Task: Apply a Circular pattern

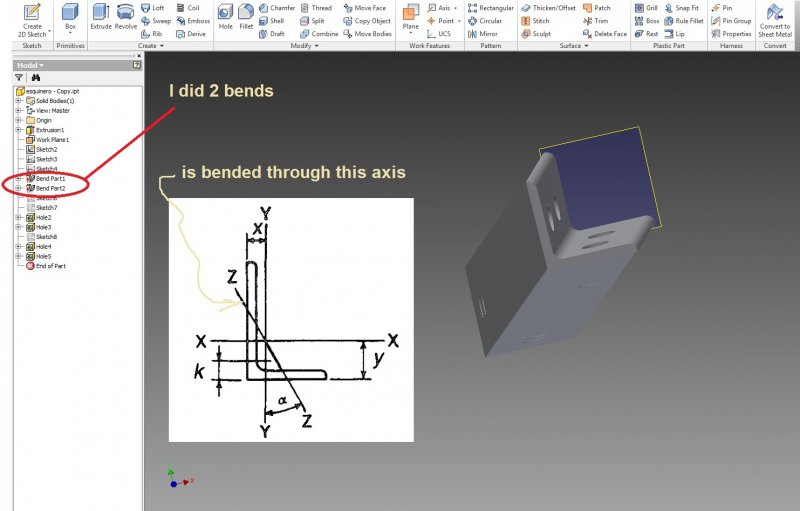Action: [x=485, y=21]
